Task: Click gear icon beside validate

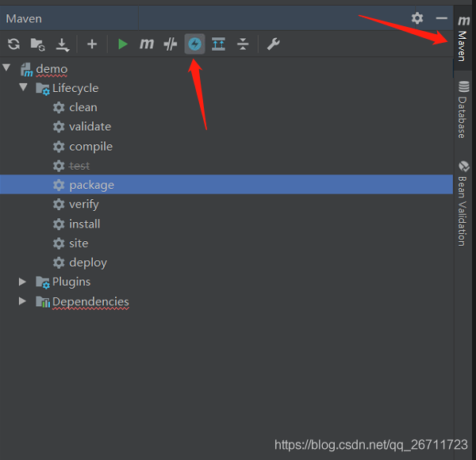Action: (59, 127)
